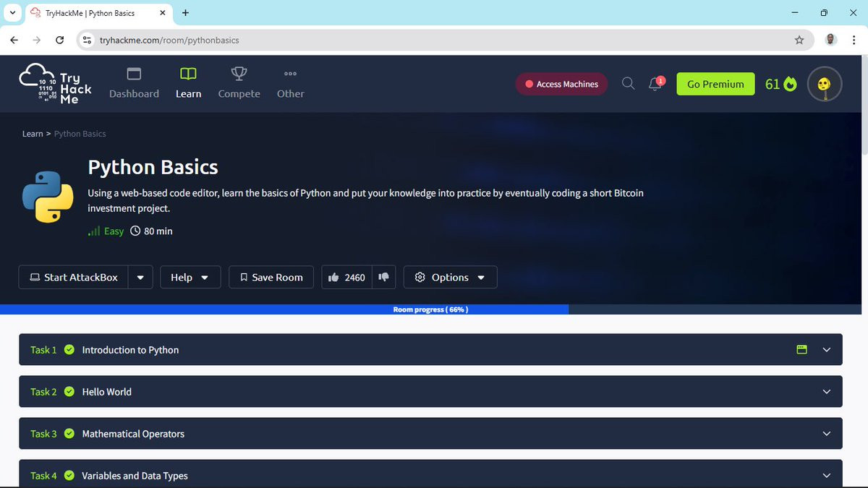Click the page vertical scrollbar
This screenshot has height=488, width=868.
pos(864,105)
